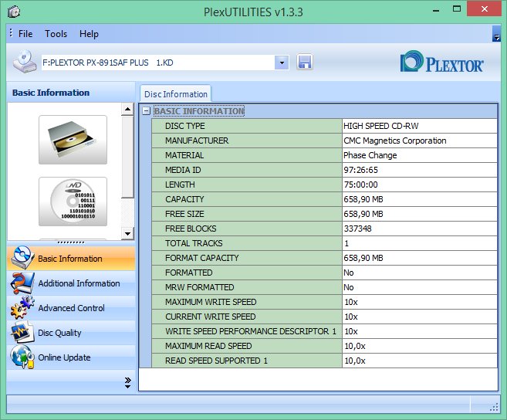Click the window resize grip in status bar

click(x=494, y=407)
